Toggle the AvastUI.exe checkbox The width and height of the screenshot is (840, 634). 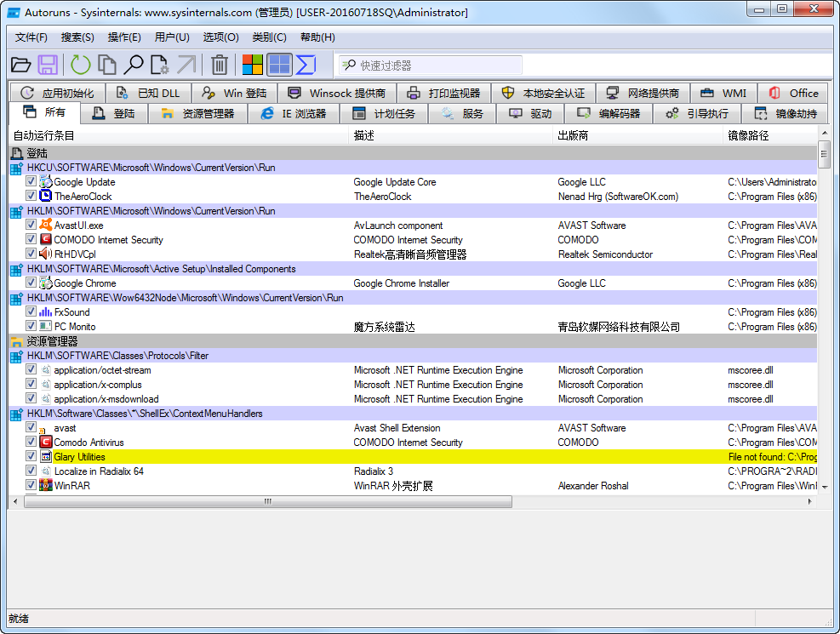(x=31, y=226)
